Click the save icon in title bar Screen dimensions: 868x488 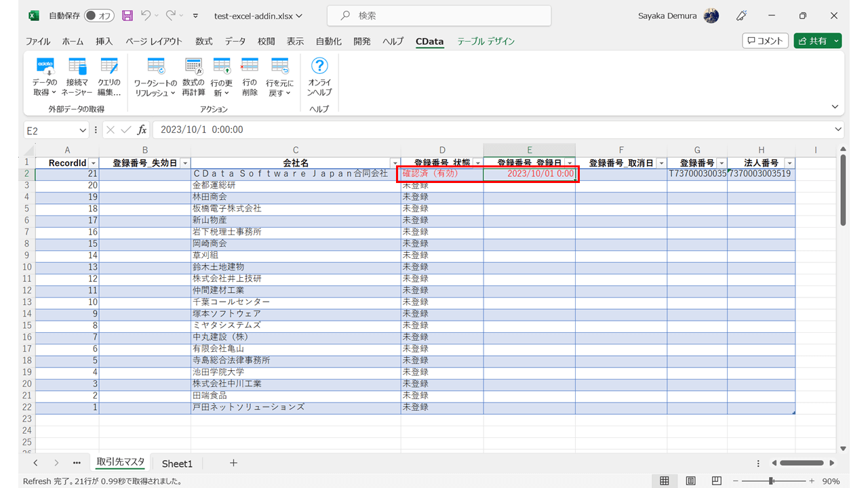(127, 16)
